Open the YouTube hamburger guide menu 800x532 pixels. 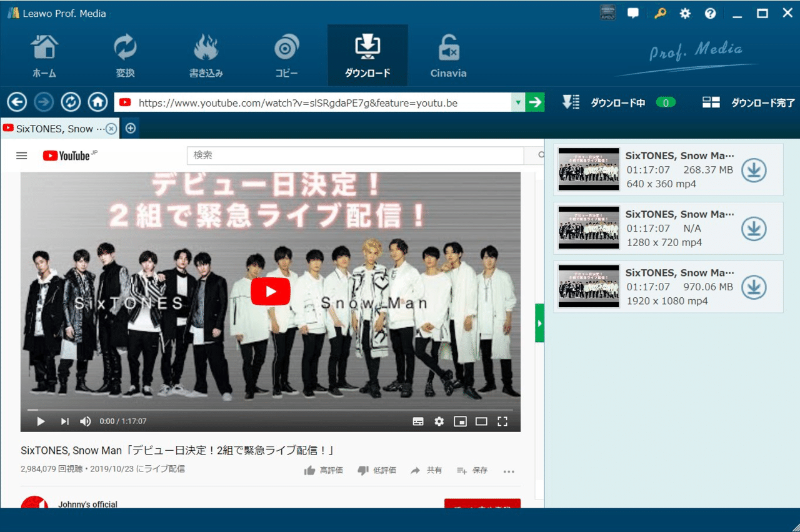(22, 155)
